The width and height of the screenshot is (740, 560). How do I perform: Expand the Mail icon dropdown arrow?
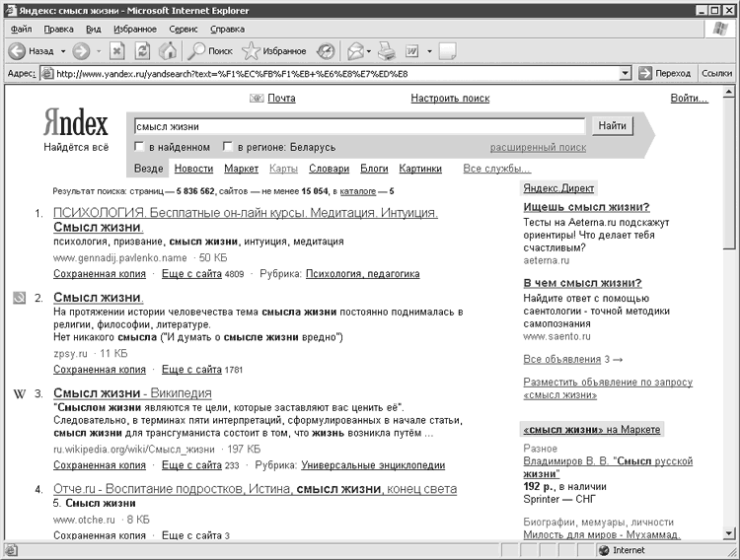click(368, 50)
